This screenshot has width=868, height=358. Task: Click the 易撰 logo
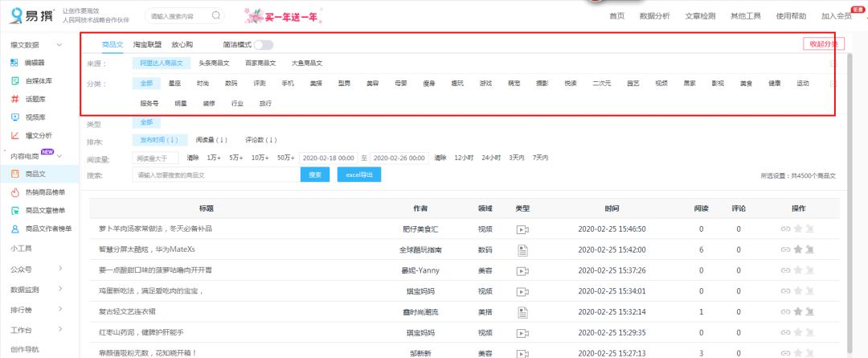point(31,15)
